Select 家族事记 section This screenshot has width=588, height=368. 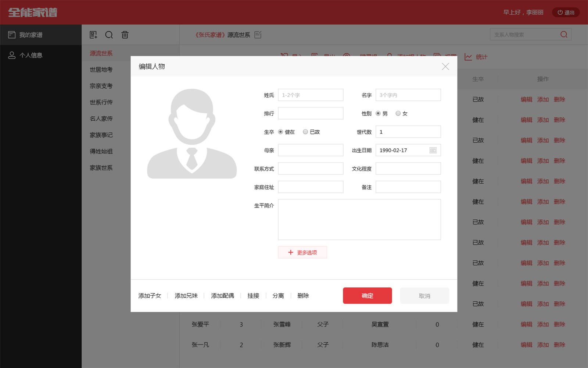(x=101, y=135)
